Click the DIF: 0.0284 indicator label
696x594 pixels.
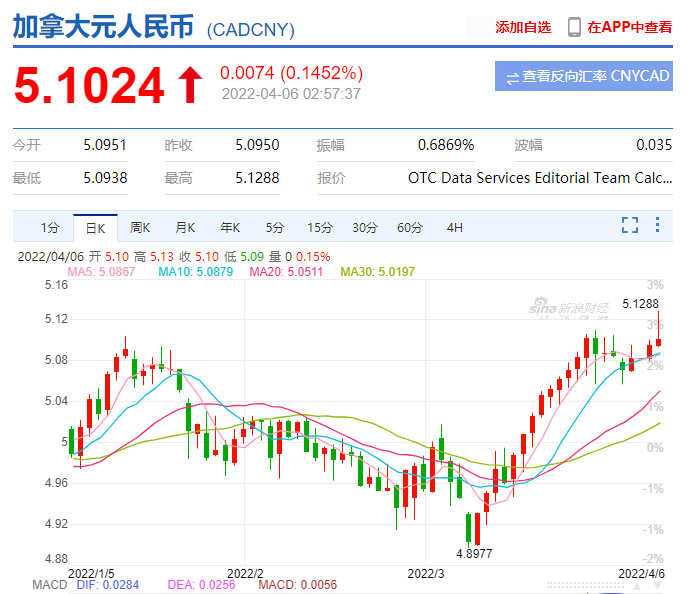pos(108,585)
